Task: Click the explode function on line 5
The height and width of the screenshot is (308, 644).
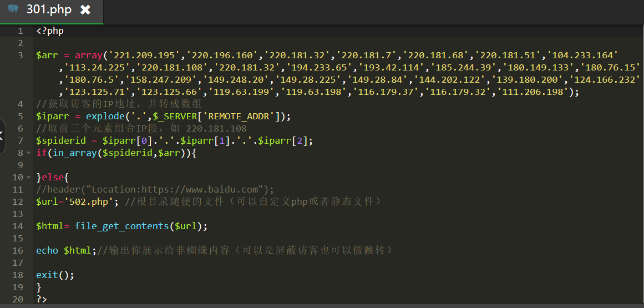Action: pyautogui.click(x=105, y=116)
